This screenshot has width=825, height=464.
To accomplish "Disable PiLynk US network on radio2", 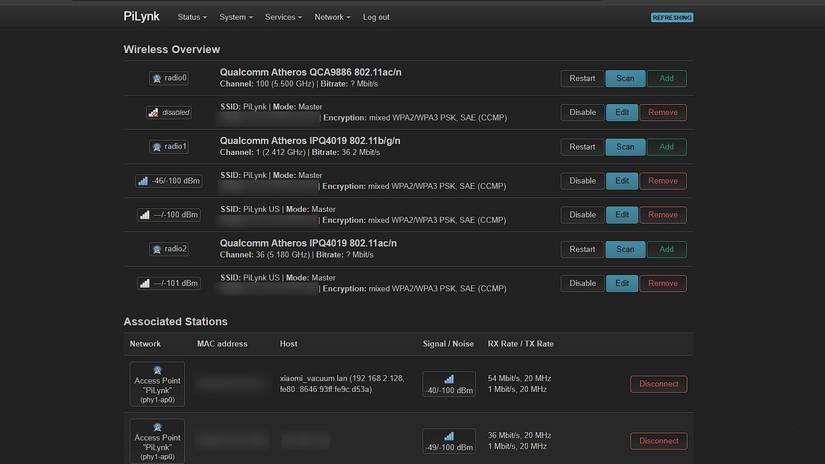I will click(x=582, y=283).
